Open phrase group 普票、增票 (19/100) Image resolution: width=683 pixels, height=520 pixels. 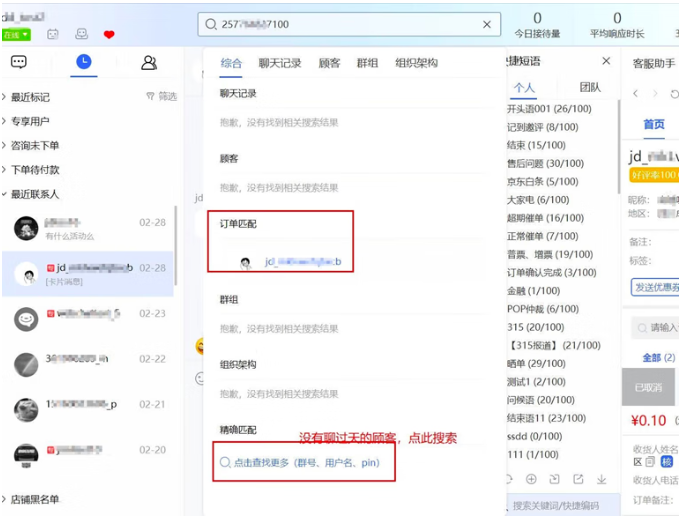coord(550,254)
